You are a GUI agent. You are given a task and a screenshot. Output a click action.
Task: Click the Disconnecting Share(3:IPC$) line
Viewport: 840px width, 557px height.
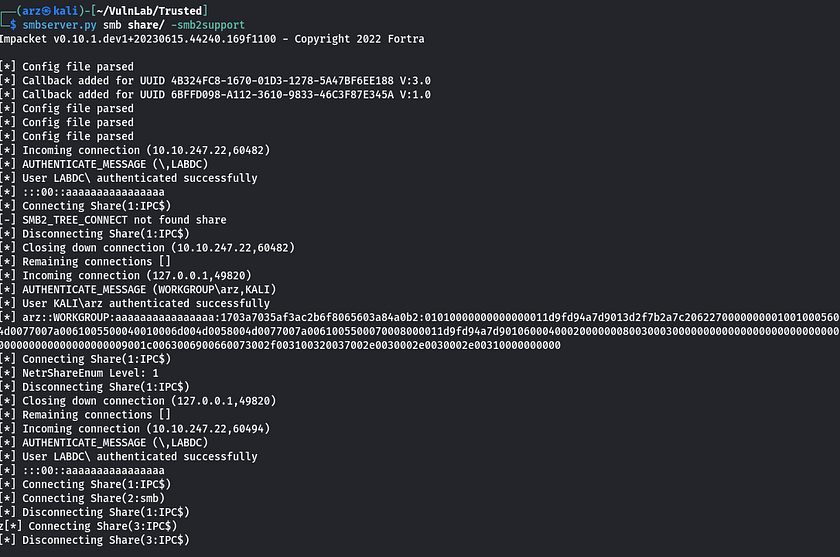95,540
